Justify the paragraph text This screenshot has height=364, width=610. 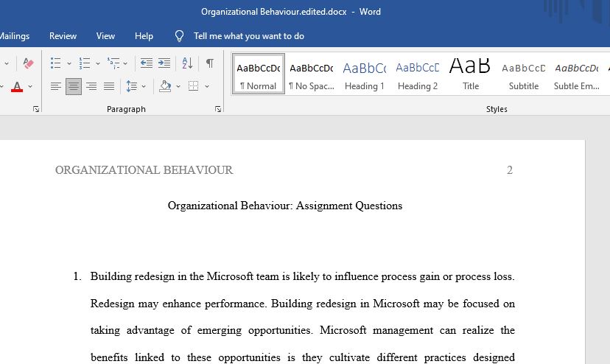click(109, 86)
